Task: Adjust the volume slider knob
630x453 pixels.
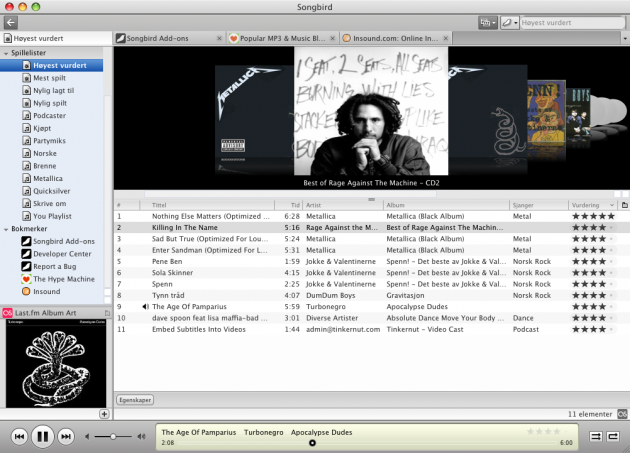Action: [x=113, y=436]
